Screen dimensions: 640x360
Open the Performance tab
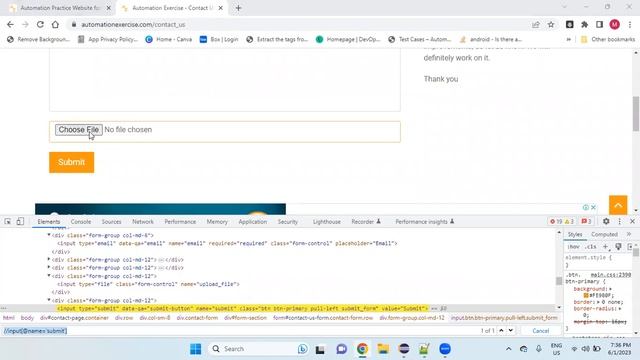180,222
